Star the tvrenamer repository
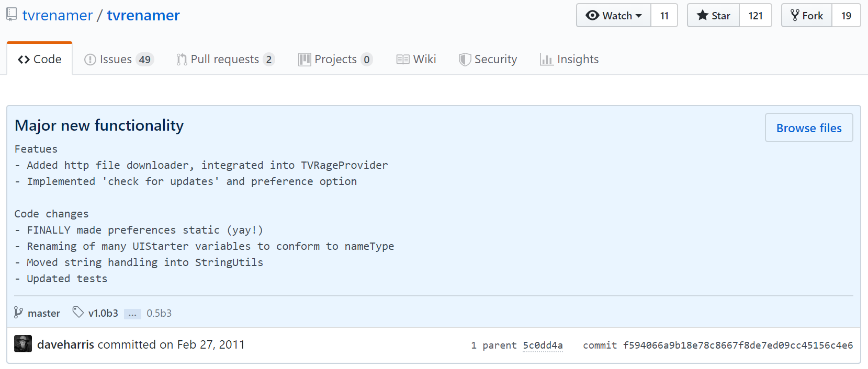Viewport: 868px width, 369px height. click(713, 16)
